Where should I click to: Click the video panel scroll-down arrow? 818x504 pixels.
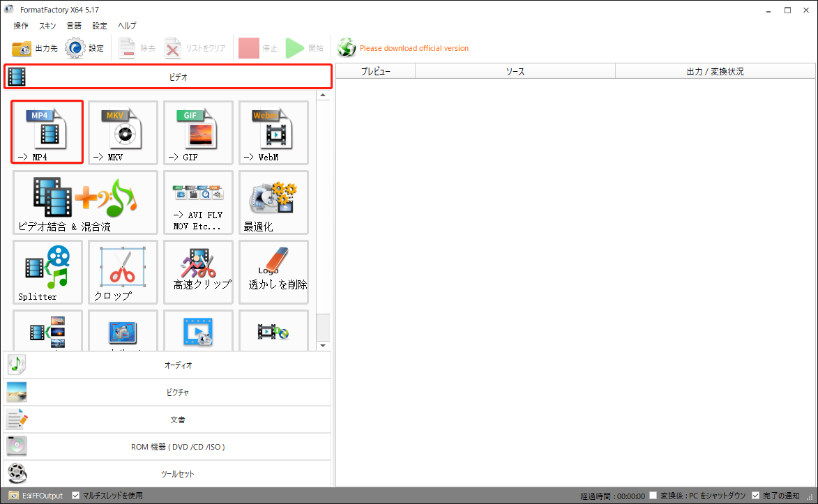click(323, 345)
